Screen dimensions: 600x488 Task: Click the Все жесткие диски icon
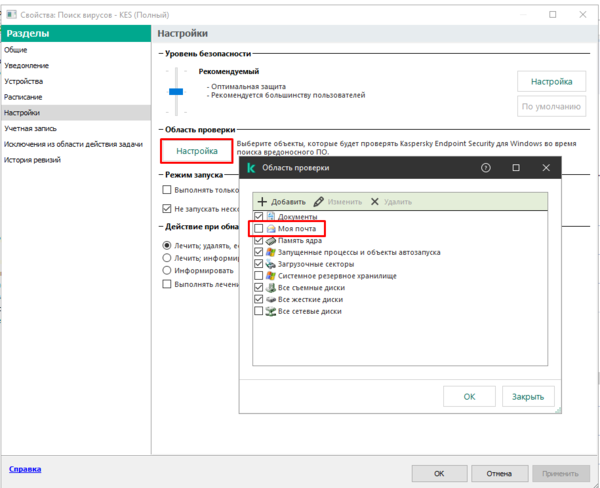[x=271, y=299]
